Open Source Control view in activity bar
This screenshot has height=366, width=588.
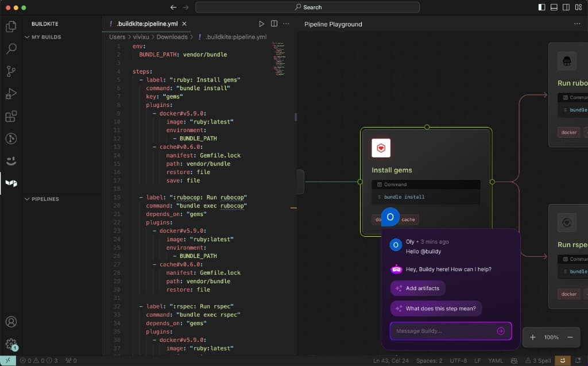coord(11,71)
